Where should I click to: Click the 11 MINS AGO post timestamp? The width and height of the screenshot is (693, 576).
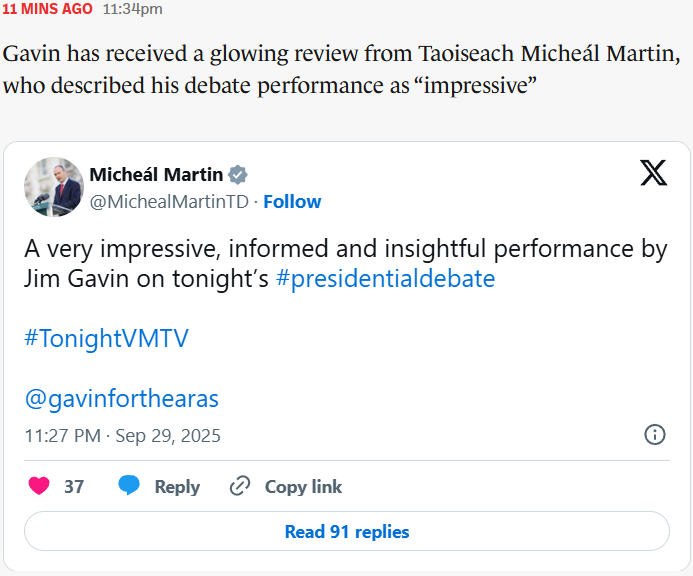coord(48,9)
